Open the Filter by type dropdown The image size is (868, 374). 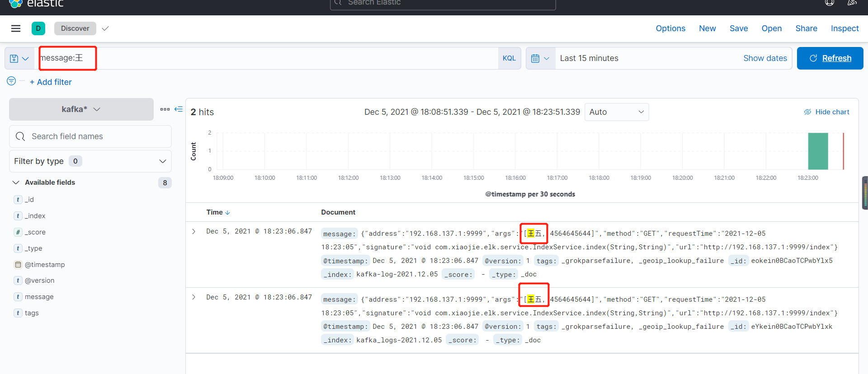point(90,161)
